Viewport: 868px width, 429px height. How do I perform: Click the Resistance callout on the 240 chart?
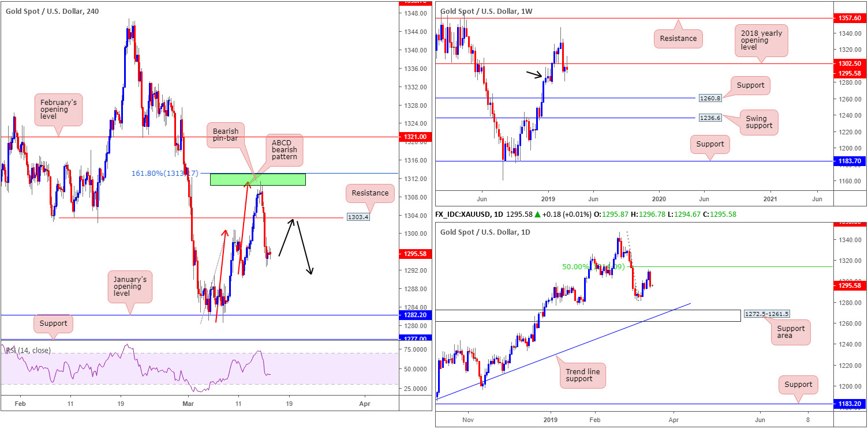(370, 193)
